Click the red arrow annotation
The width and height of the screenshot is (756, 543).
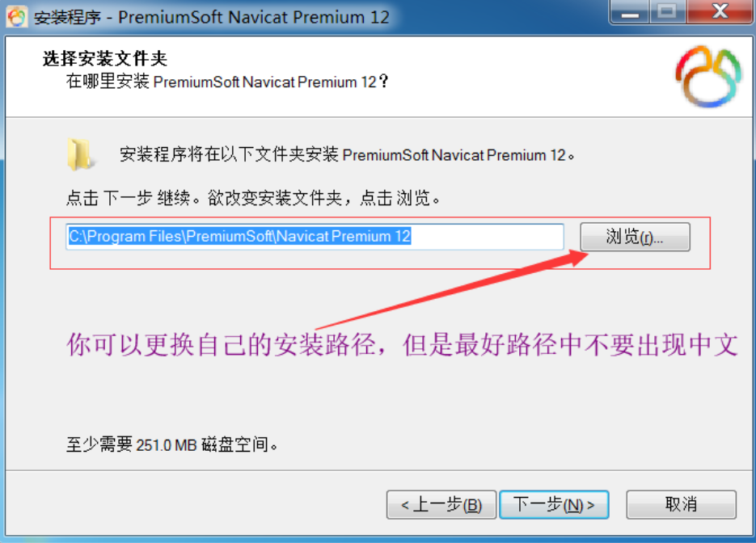point(451,290)
